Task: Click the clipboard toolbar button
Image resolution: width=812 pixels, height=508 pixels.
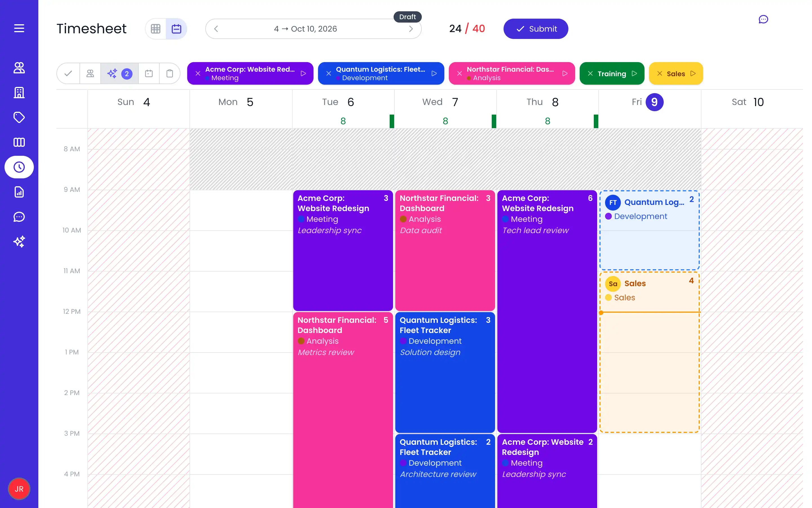Action: [x=170, y=74]
